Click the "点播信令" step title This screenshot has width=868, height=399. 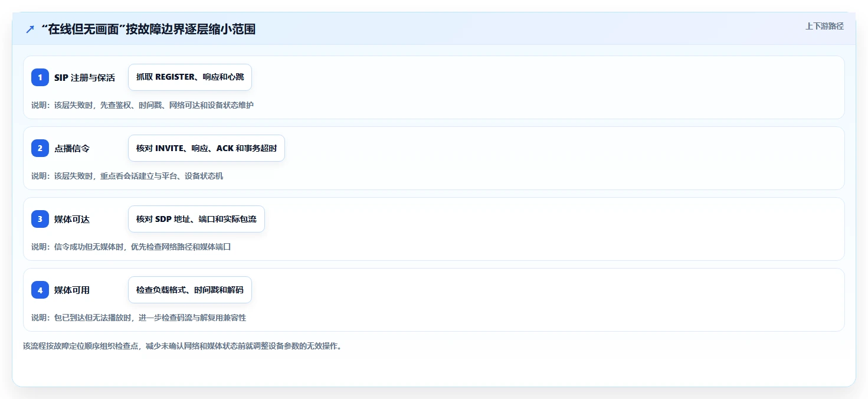coord(72,148)
